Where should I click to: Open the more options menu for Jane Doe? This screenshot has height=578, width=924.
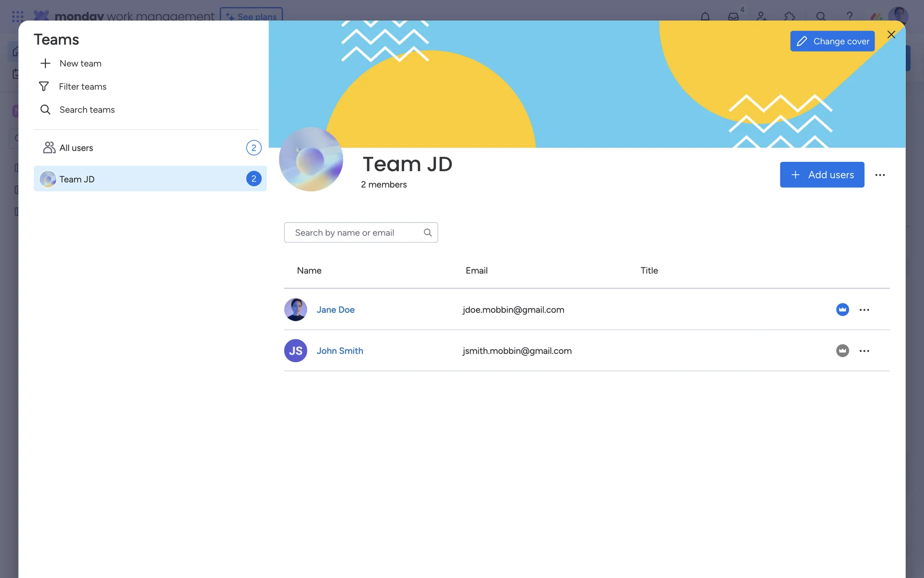(864, 310)
